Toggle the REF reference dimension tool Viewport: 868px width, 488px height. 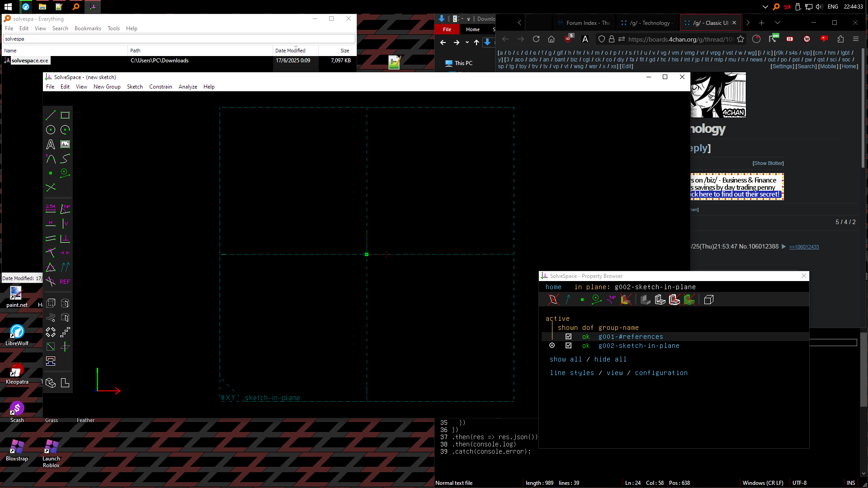pyautogui.click(x=65, y=282)
